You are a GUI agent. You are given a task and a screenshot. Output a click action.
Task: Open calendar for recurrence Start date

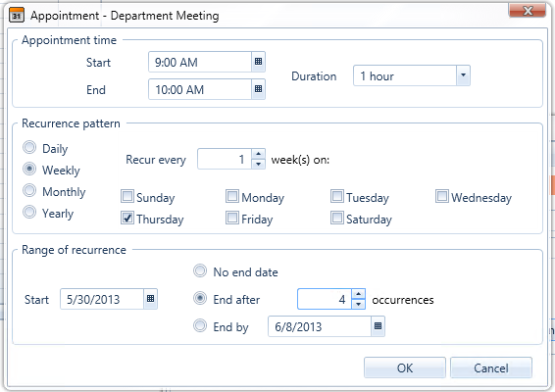pos(150,299)
